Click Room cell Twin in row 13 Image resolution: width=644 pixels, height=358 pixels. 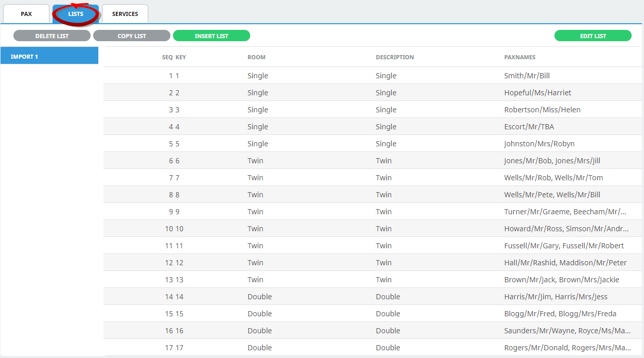tap(255, 280)
